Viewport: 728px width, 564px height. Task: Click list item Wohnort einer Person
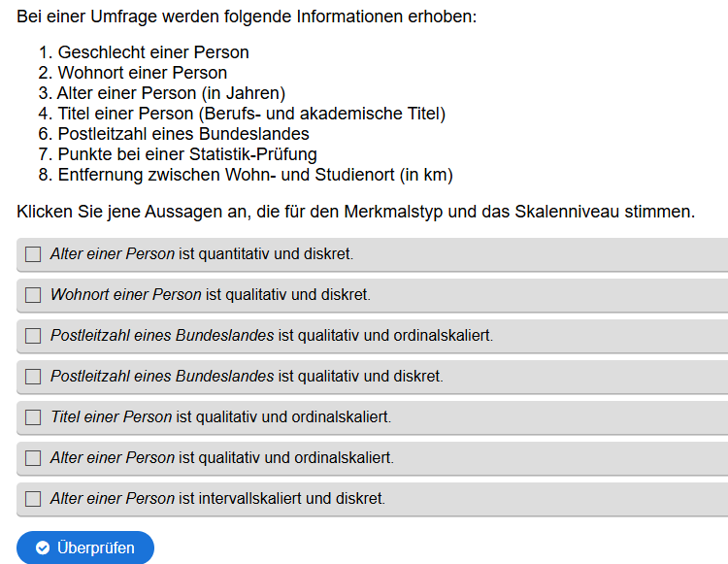(x=142, y=73)
